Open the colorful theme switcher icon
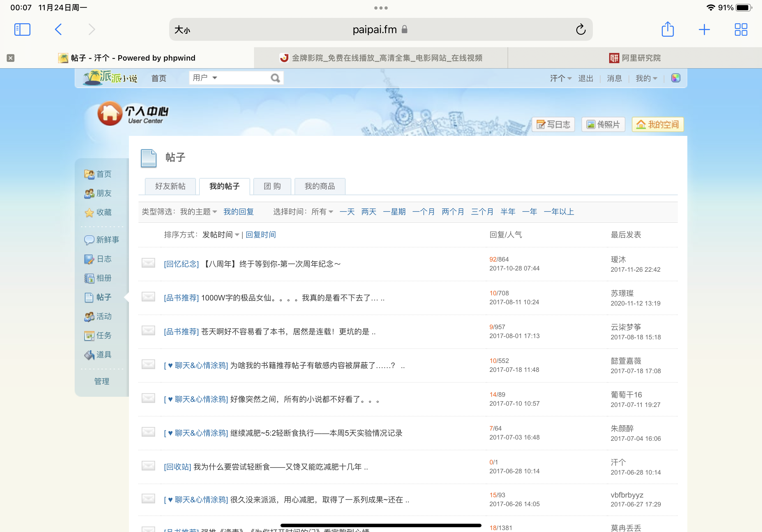 point(676,78)
